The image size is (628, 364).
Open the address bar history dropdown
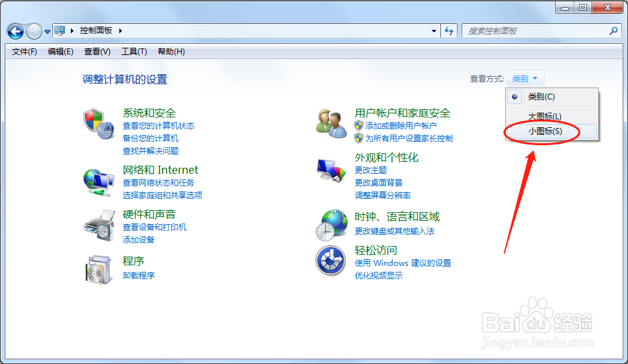[x=434, y=31]
